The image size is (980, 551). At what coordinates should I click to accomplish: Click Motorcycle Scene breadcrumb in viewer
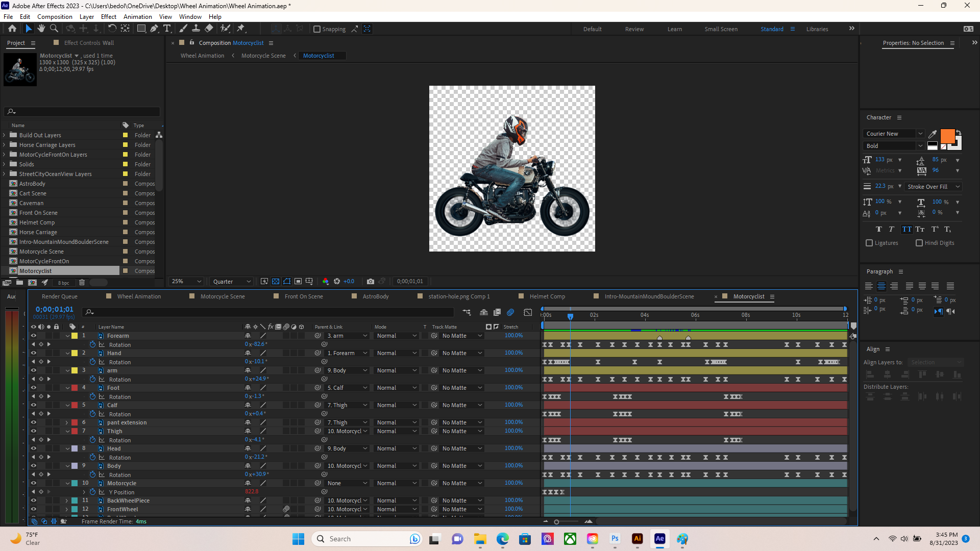[x=263, y=56]
